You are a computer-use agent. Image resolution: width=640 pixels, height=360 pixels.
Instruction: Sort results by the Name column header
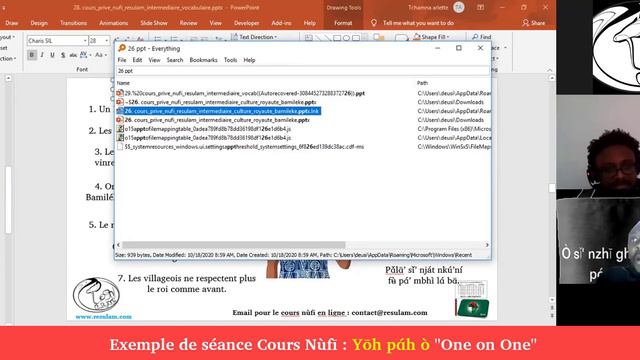123,83
